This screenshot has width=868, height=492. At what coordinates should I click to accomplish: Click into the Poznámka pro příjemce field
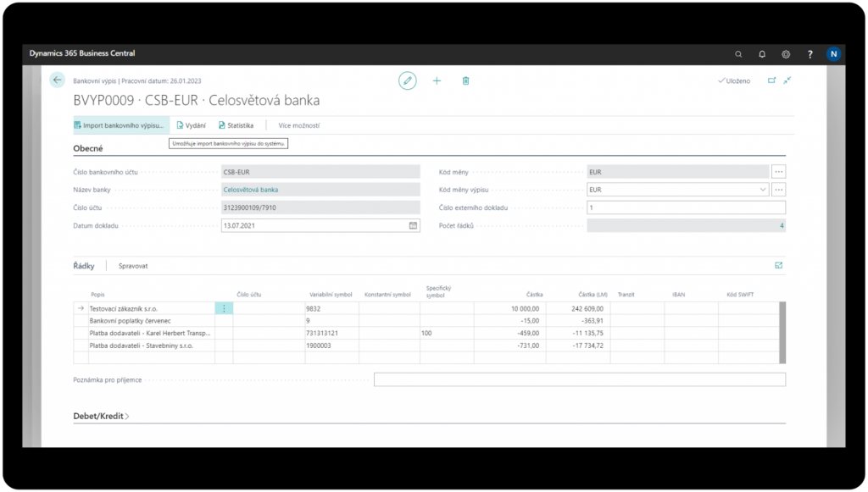click(580, 379)
